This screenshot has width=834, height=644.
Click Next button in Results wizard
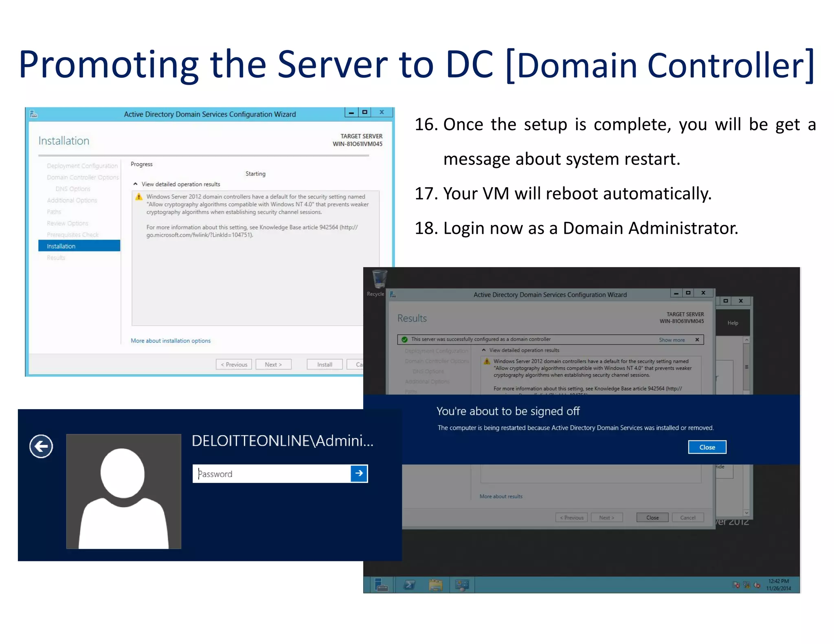[x=606, y=517]
